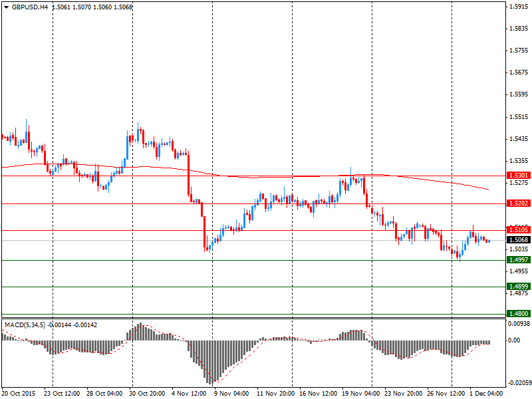Click the current price label 1.5068
The width and height of the screenshot is (532, 399).
tap(518, 240)
